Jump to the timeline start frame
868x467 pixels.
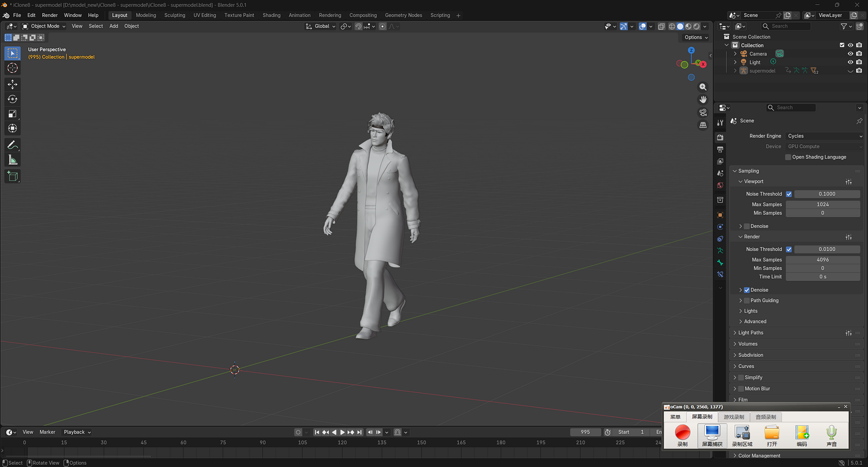317,432
